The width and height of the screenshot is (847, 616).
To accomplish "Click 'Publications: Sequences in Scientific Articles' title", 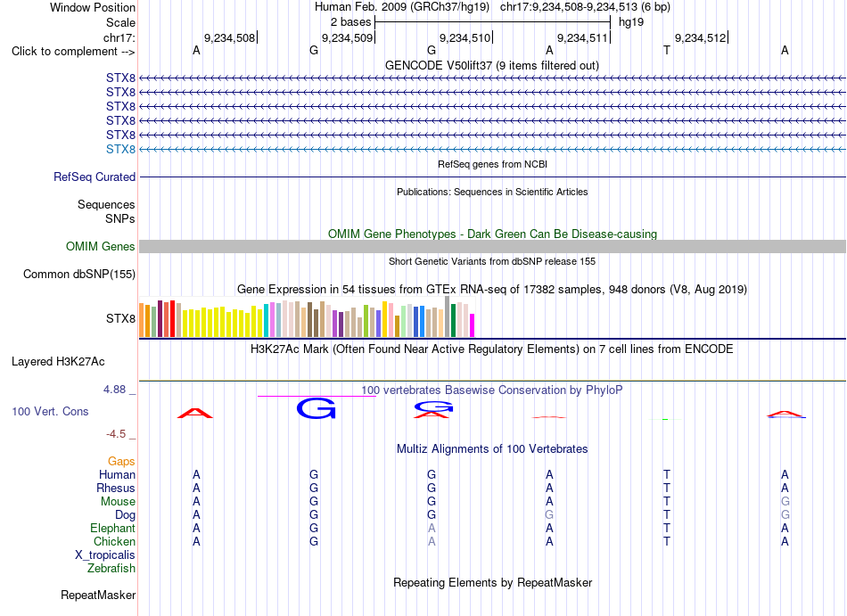I will 492,192.
